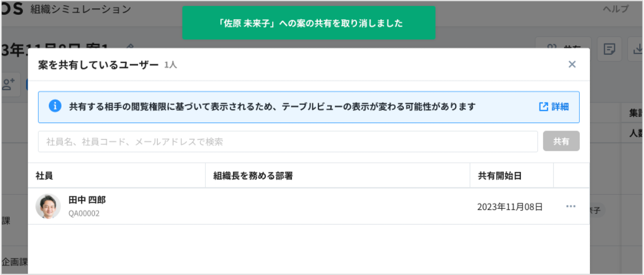Screen dimensions: 644x275
Task: Open more options for 田中 四郎
Action: [571, 207]
